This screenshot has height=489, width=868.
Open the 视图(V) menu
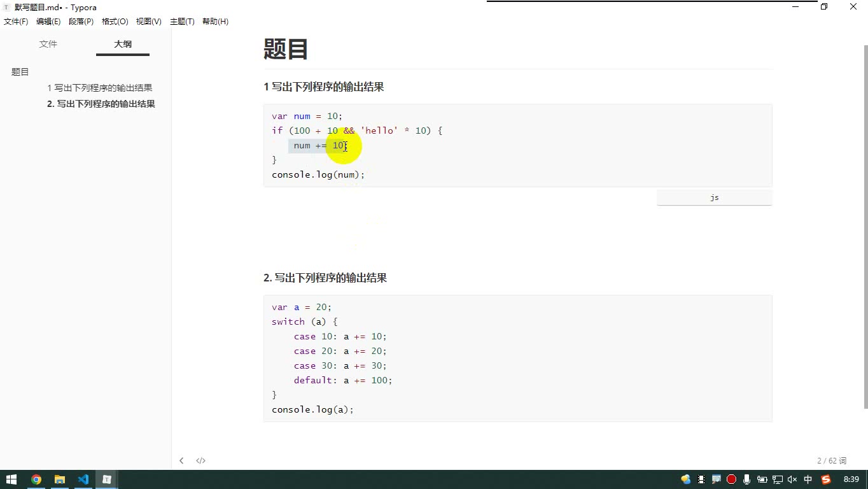point(148,22)
